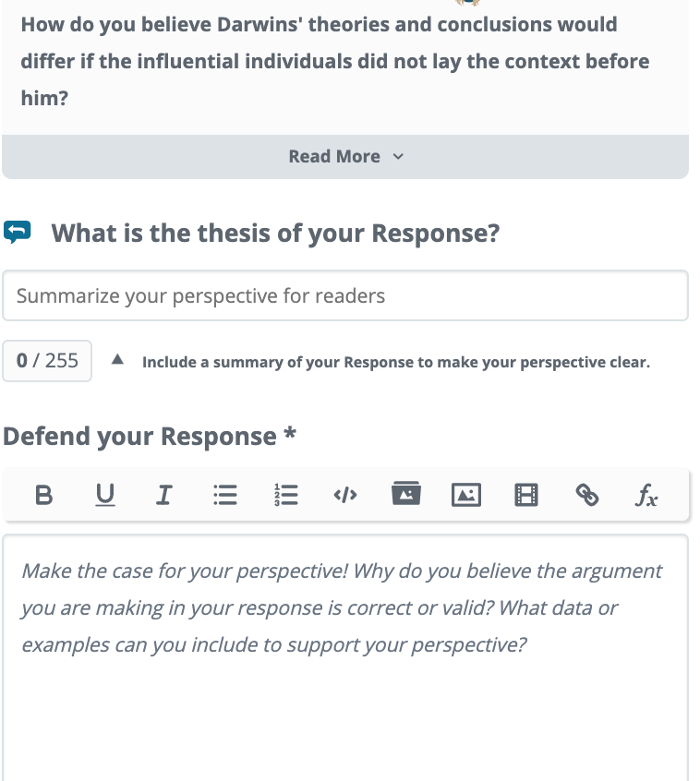Toggle italic text style
700x781 pixels.
[164, 495]
